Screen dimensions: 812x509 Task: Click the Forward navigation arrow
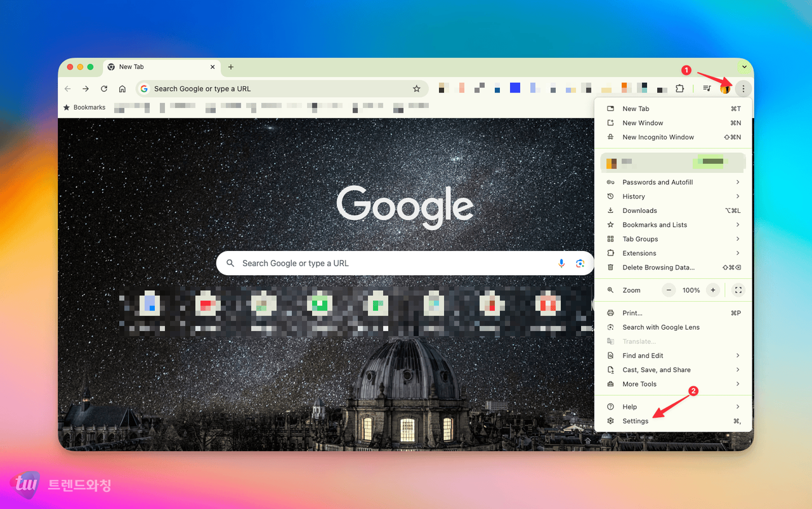click(x=86, y=89)
